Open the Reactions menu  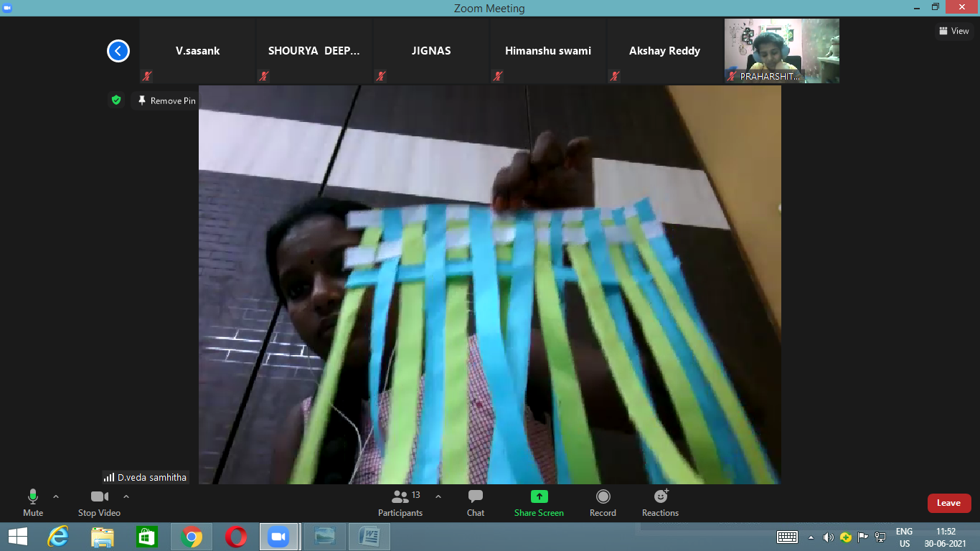click(660, 503)
